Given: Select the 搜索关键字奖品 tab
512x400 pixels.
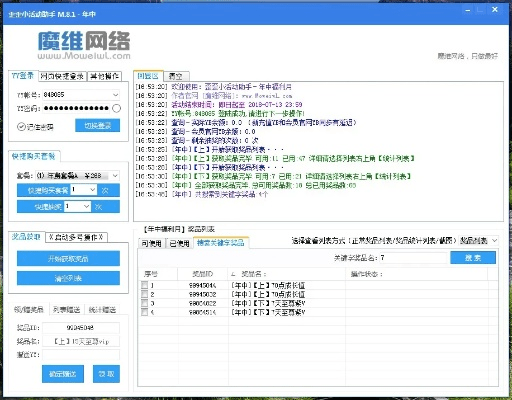Looking at the screenshot, I should point(221,243).
